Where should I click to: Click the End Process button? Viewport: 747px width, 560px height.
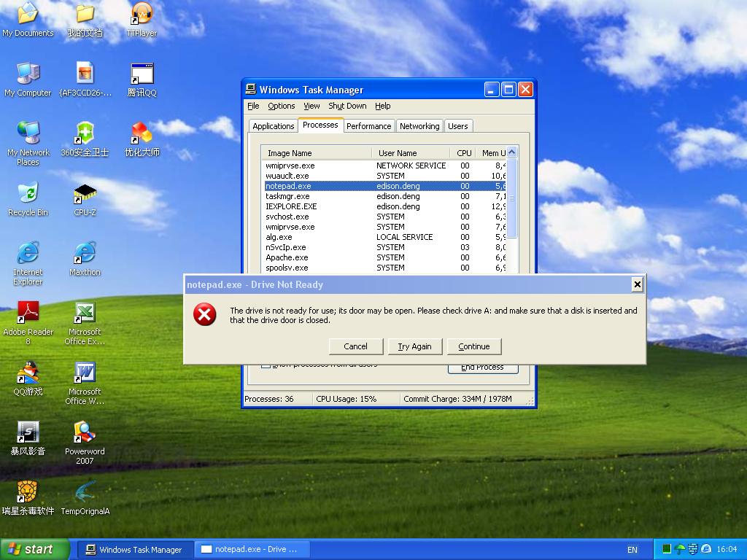pos(483,368)
